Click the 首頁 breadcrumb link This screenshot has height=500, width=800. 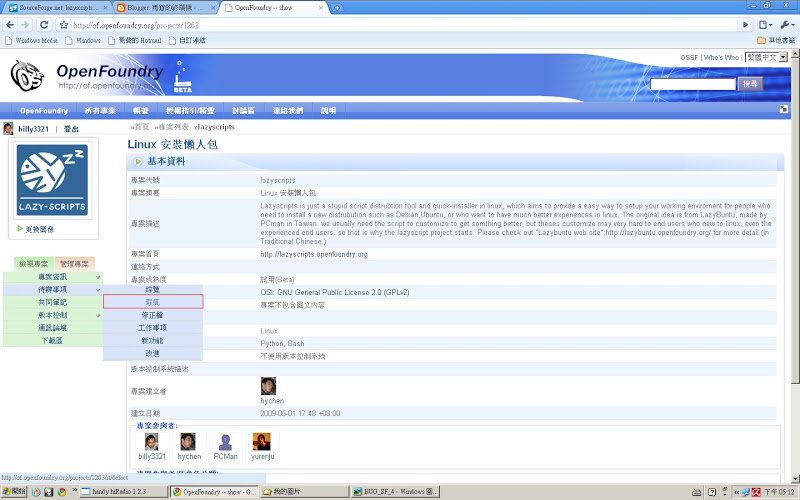(x=141, y=127)
